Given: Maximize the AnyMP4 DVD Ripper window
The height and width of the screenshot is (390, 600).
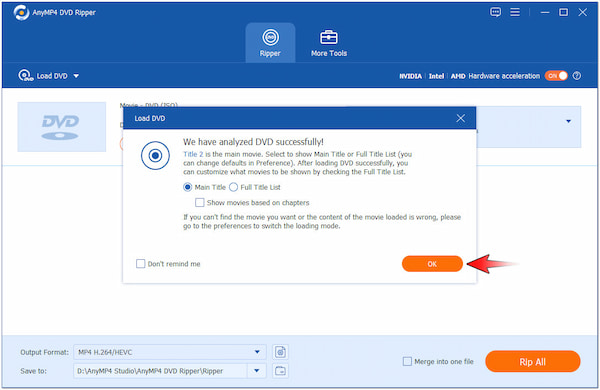Looking at the screenshot, I should (x=563, y=12).
